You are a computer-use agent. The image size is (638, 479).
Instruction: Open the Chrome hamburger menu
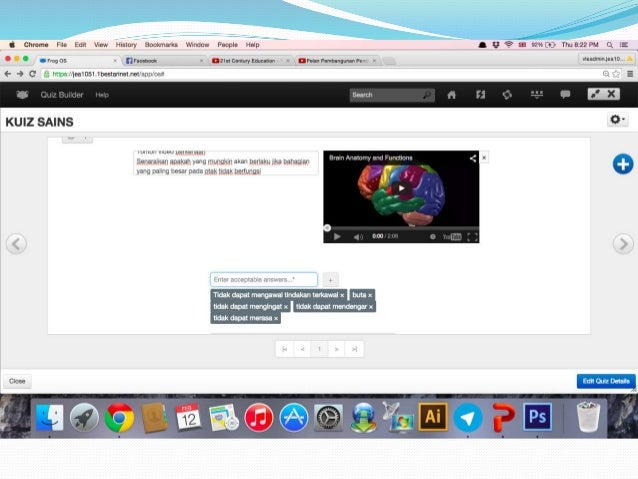click(x=630, y=74)
